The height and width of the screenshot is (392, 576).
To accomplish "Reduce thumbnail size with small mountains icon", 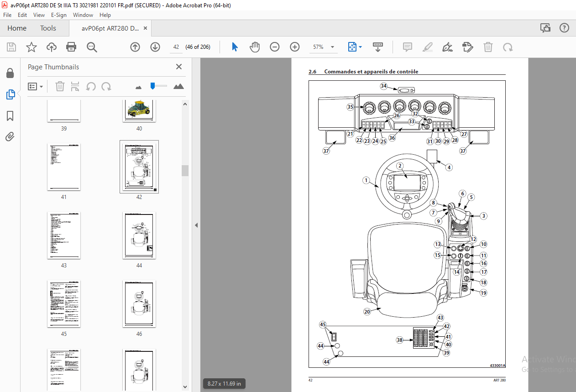I will (x=139, y=87).
